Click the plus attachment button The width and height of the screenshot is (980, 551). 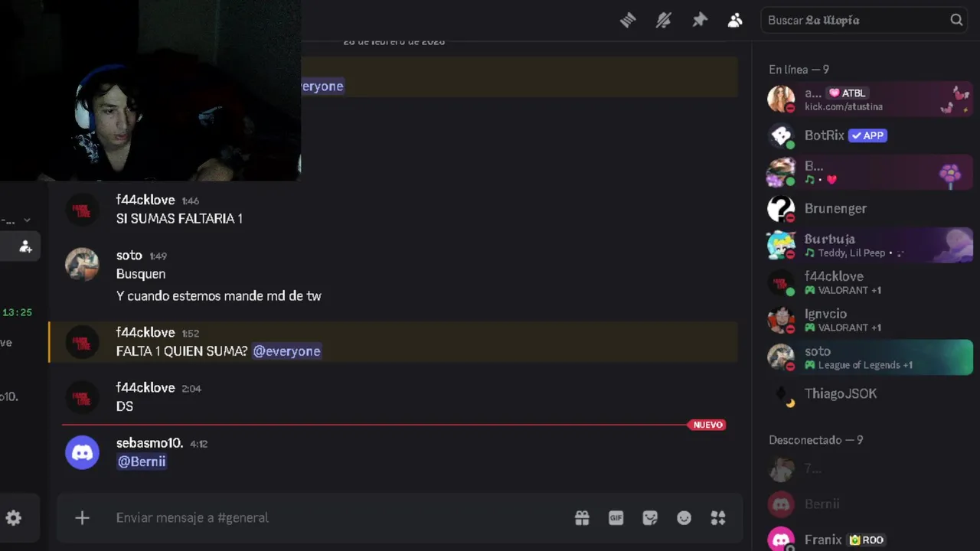(x=82, y=518)
